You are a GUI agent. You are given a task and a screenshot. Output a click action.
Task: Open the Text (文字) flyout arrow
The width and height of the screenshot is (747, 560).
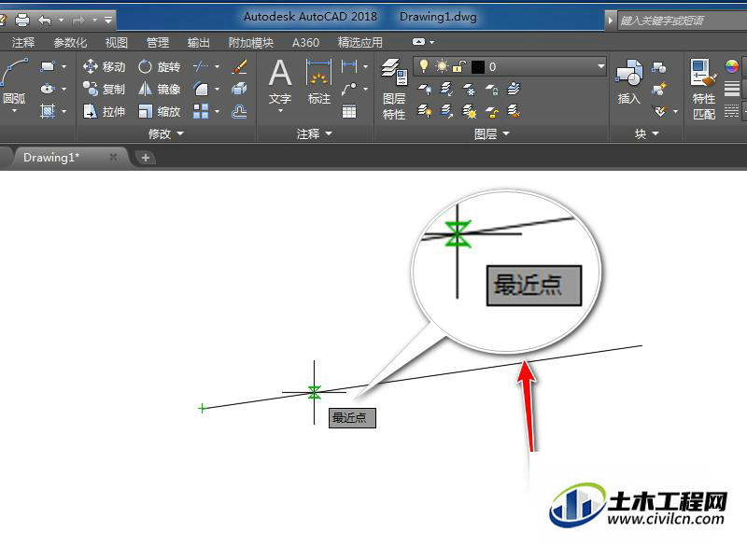[x=280, y=111]
